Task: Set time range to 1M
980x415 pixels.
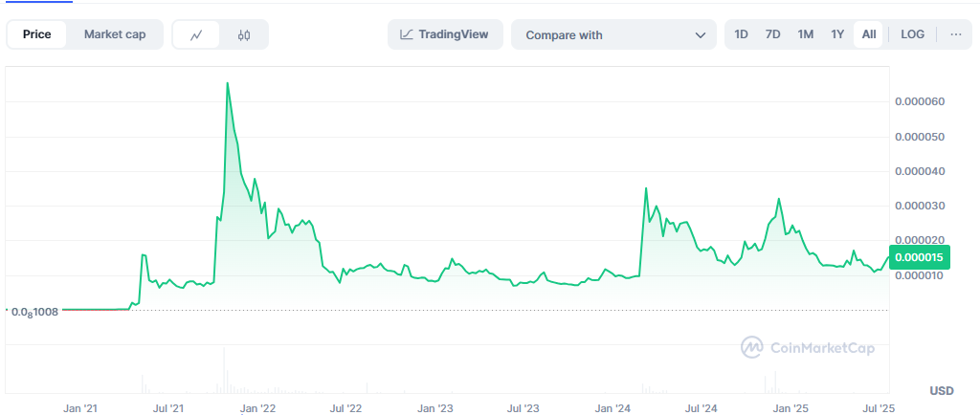Action: [805, 34]
